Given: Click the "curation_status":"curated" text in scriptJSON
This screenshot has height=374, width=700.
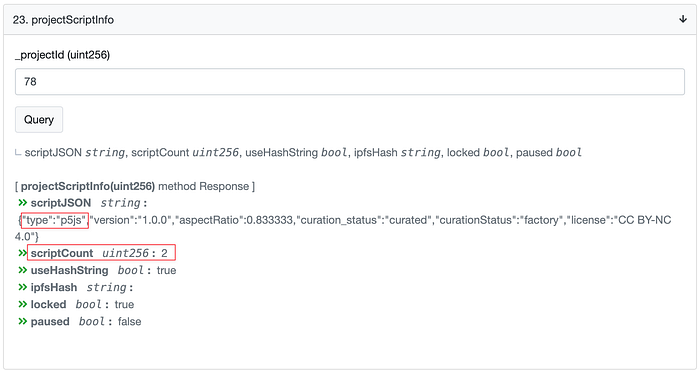Looking at the screenshot, I should pos(364,220).
